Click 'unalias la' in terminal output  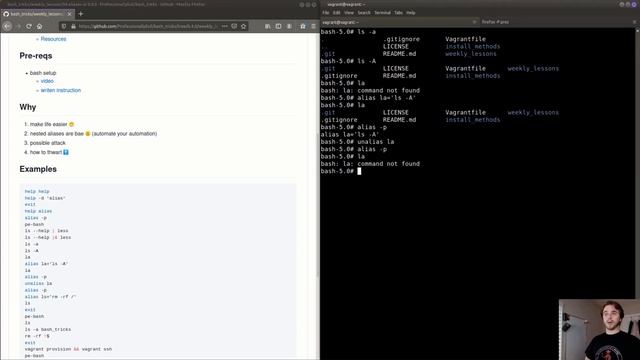tap(376, 142)
